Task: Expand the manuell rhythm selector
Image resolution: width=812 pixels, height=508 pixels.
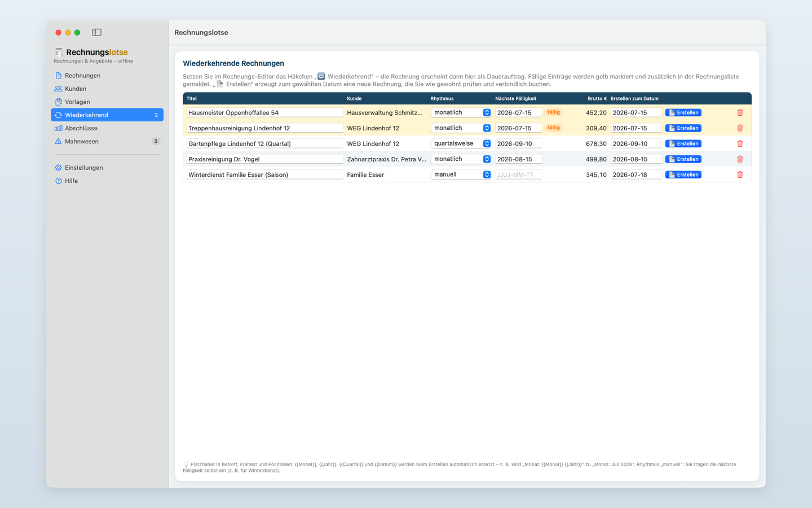Action: tap(461, 174)
